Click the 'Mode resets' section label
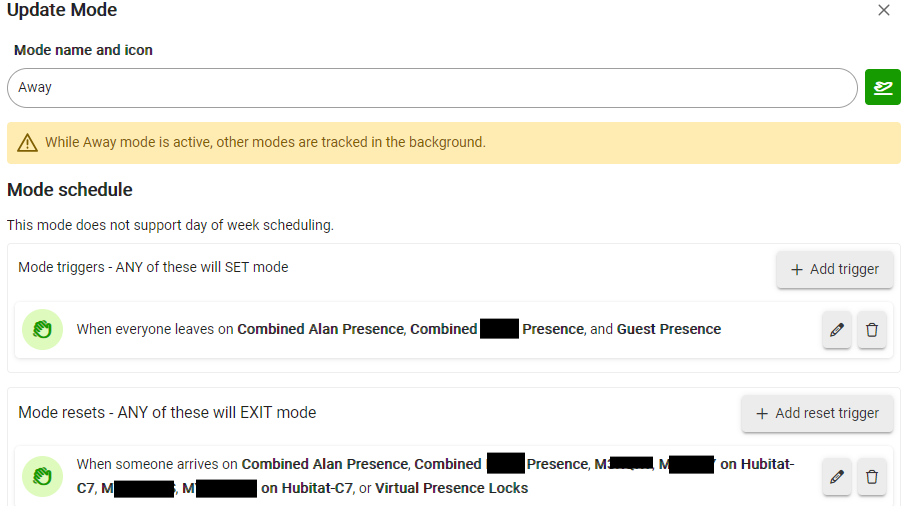 pos(167,412)
